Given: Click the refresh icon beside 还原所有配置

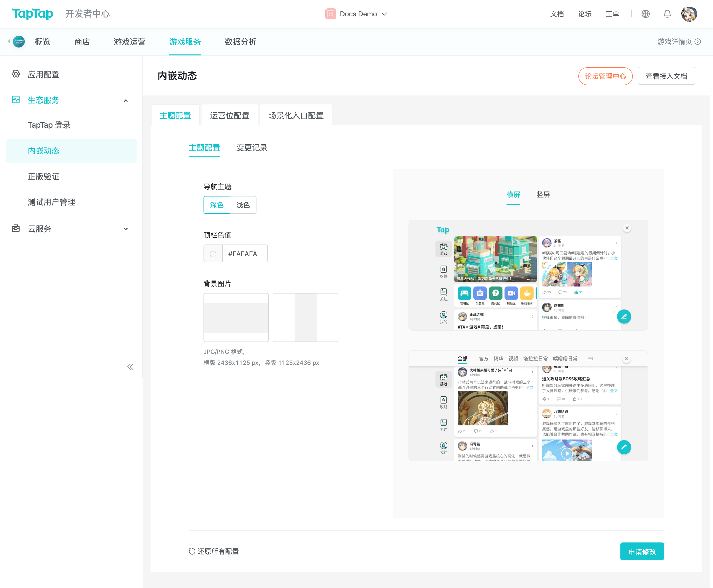Looking at the screenshot, I should [x=192, y=551].
